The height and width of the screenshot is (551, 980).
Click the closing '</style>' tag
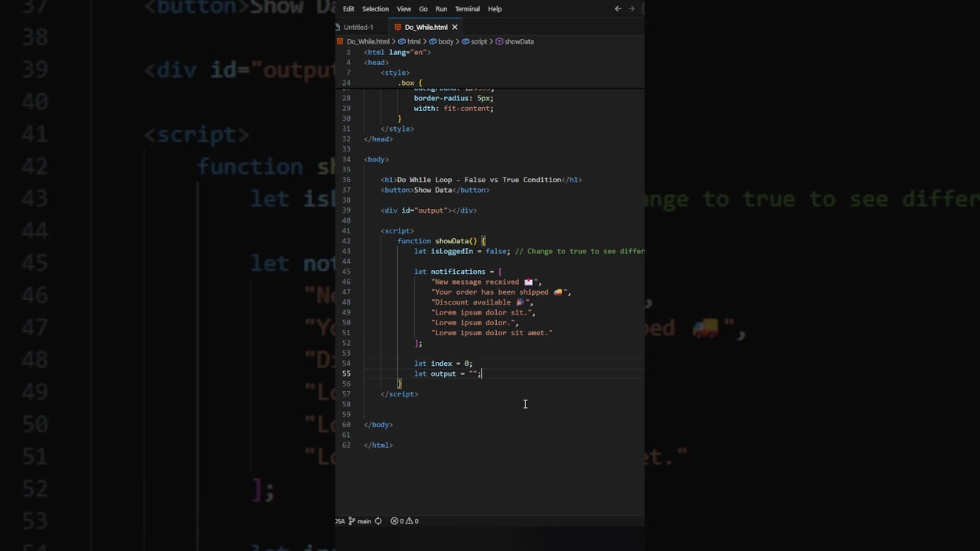click(397, 129)
